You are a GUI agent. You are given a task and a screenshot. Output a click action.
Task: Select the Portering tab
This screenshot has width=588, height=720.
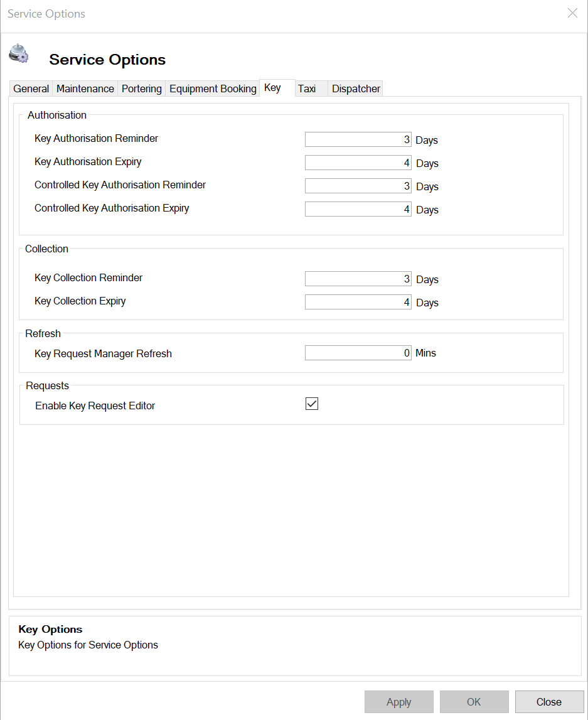point(141,89)
